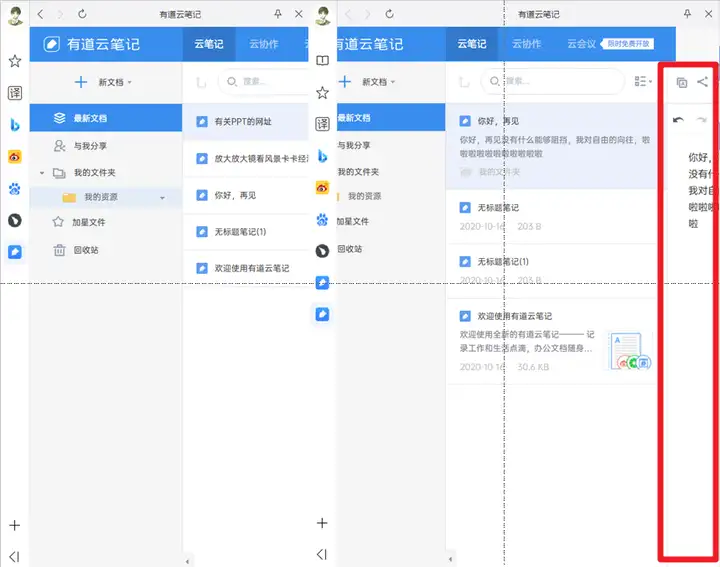720x567 pixels.
Task: Open the Bing icon in left sidebar
Action: 15,125
